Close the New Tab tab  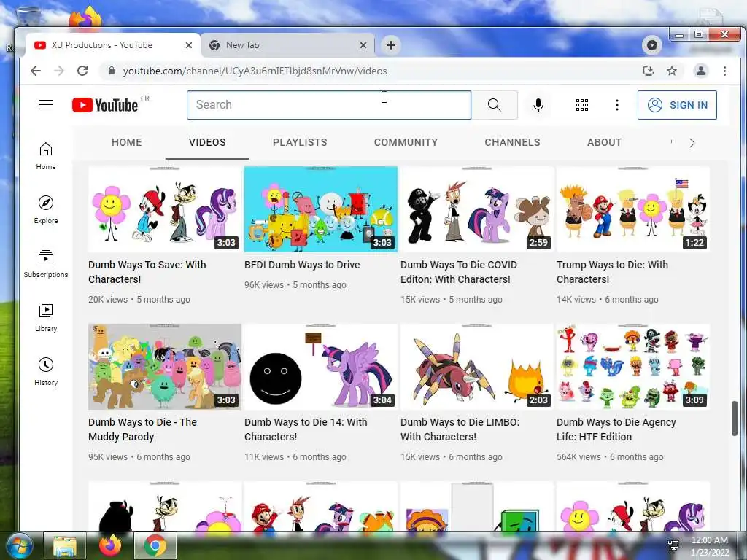click(363, 45)
